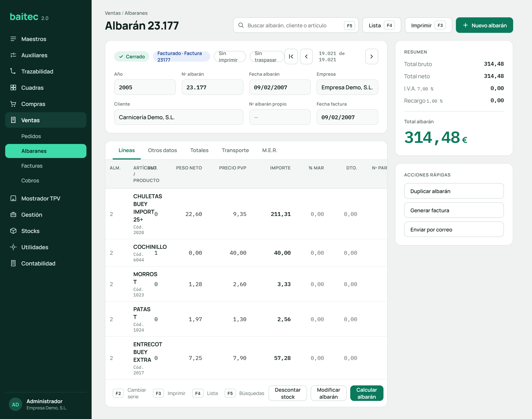Click the Ventas breadcrumb link
This screenshot has width=532, height=419.
point(113,13)
